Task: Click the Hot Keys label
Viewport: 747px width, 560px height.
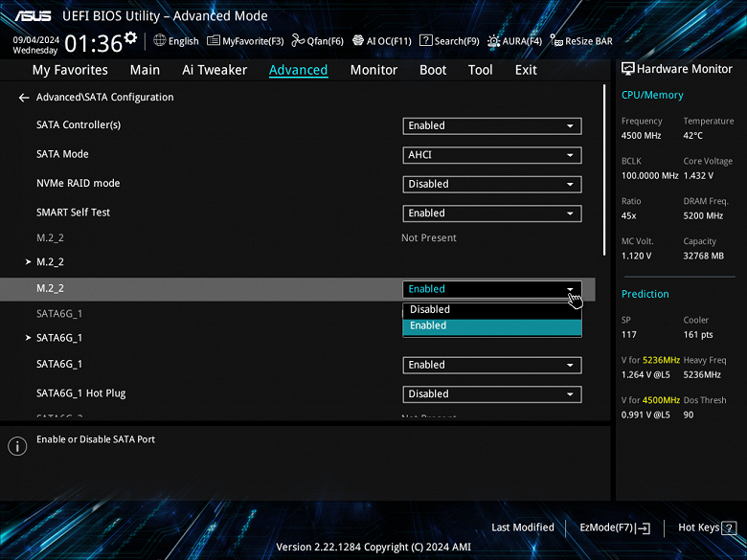Action: coord(698,527)
